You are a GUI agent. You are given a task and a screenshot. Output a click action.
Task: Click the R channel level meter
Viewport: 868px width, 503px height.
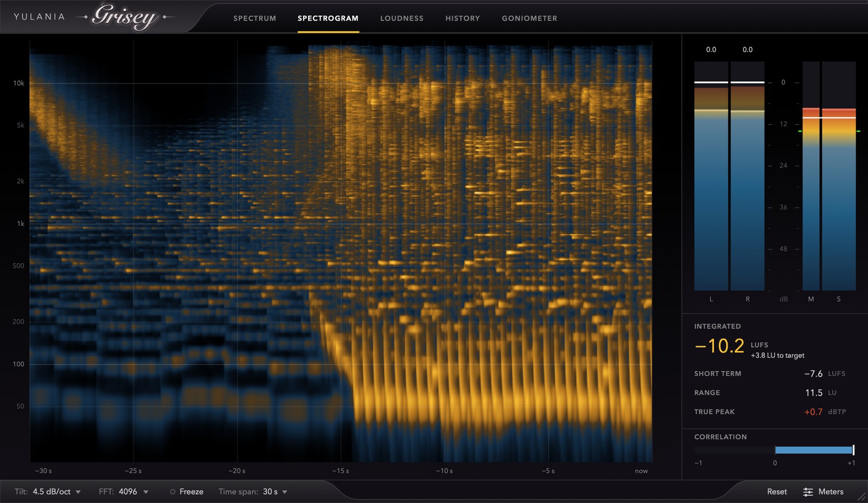point(748,176)
